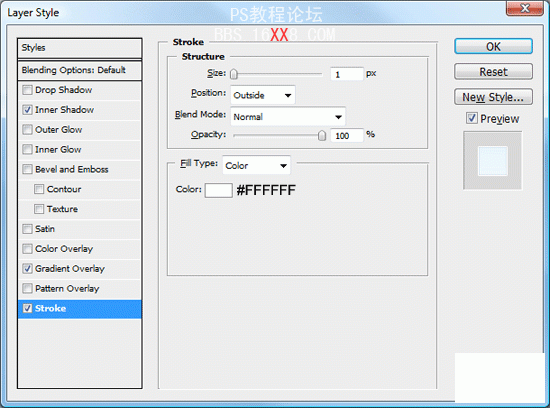
Task: Click the Opacity slider handle
Action: click(322, 135)
